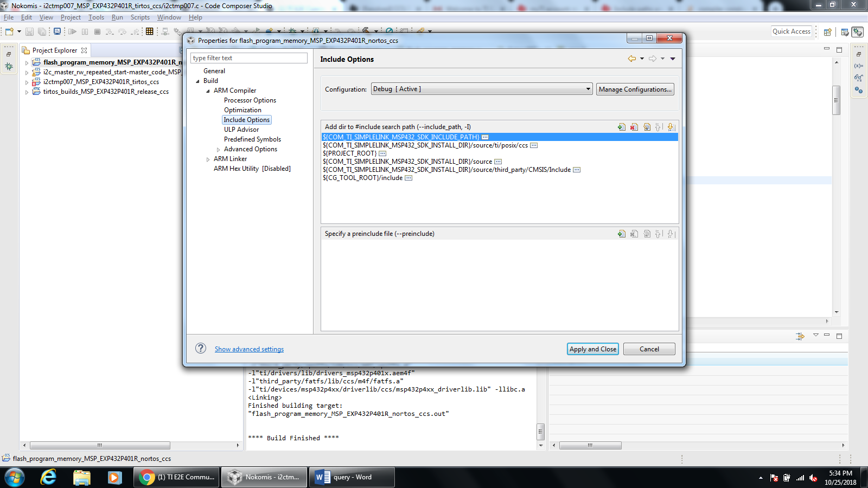Switch to Chrome TI E2E Community taskbar window

177,477
